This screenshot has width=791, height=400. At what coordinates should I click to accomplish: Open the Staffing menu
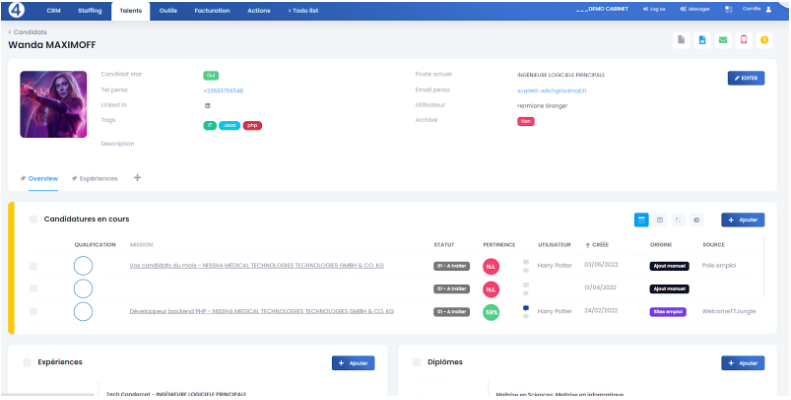90,11
